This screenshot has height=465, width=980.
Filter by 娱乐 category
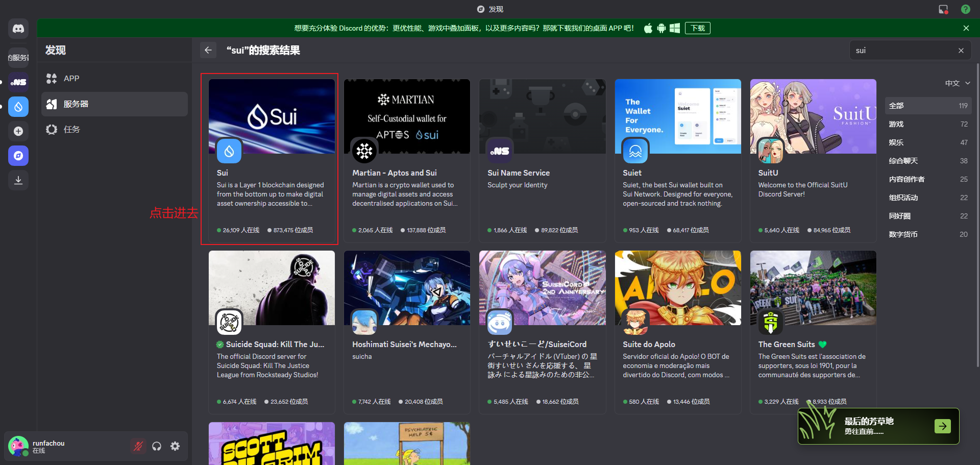pyautogui.click(x=928, y=142)
